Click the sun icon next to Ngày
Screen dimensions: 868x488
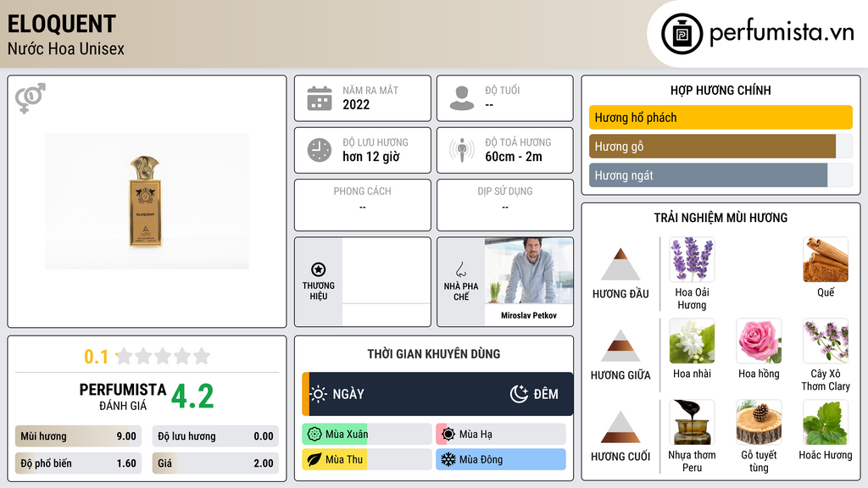318,394
